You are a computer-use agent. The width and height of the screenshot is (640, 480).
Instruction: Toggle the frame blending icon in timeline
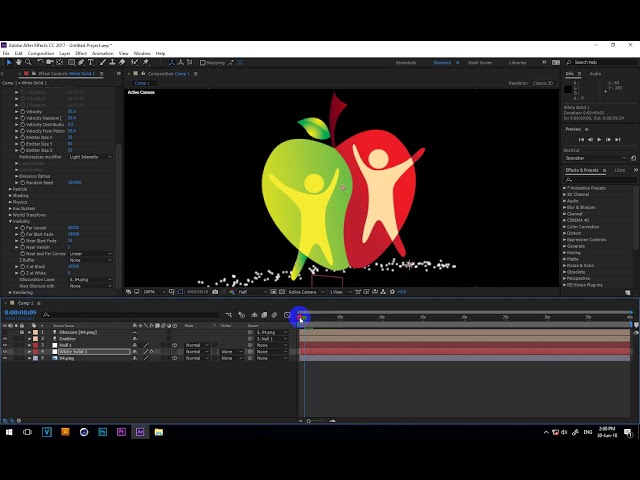[x=264, y=315]
